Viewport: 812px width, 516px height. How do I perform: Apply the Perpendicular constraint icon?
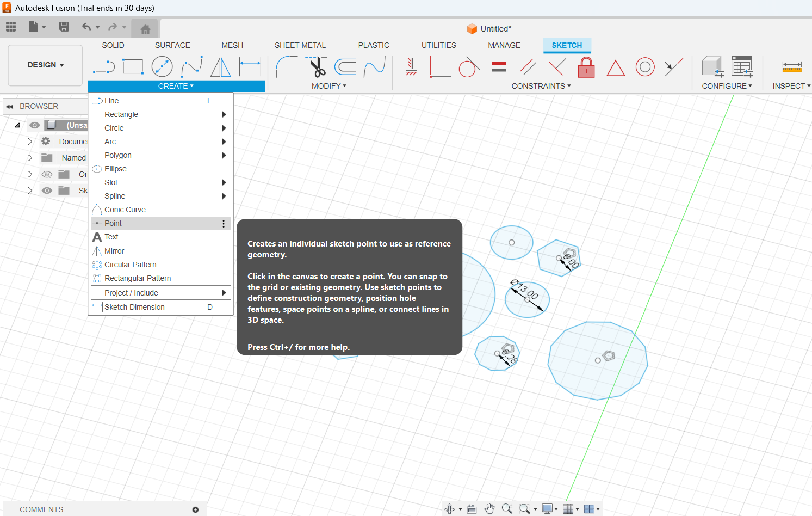click(557, 67)
